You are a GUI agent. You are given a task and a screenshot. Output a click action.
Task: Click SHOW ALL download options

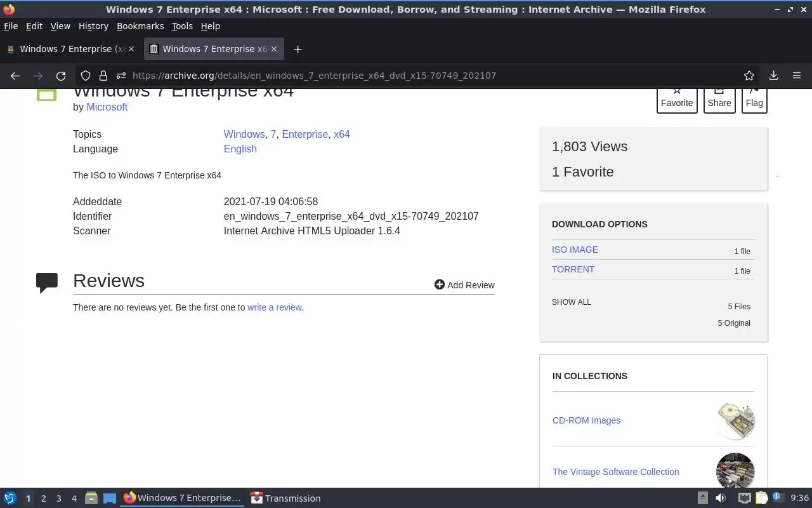point(572,302)
